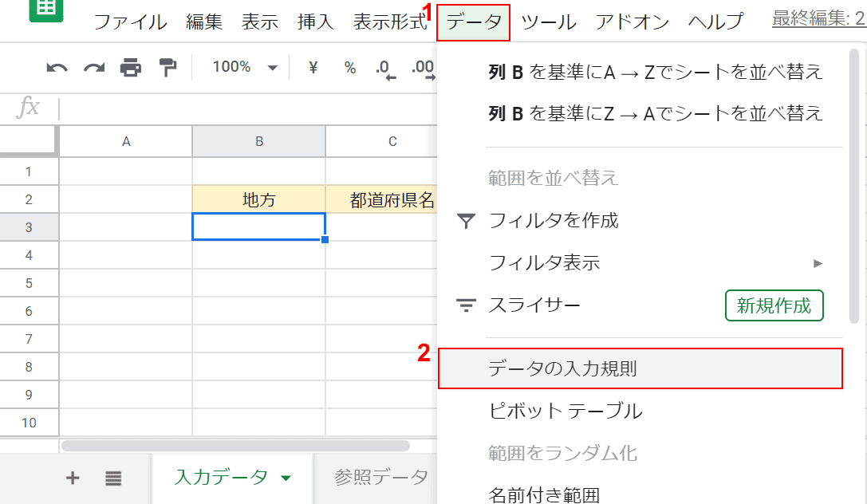Click the horizontal scrollbar
The height and width of the screenshot is (504, 867).
coord(235,446)
